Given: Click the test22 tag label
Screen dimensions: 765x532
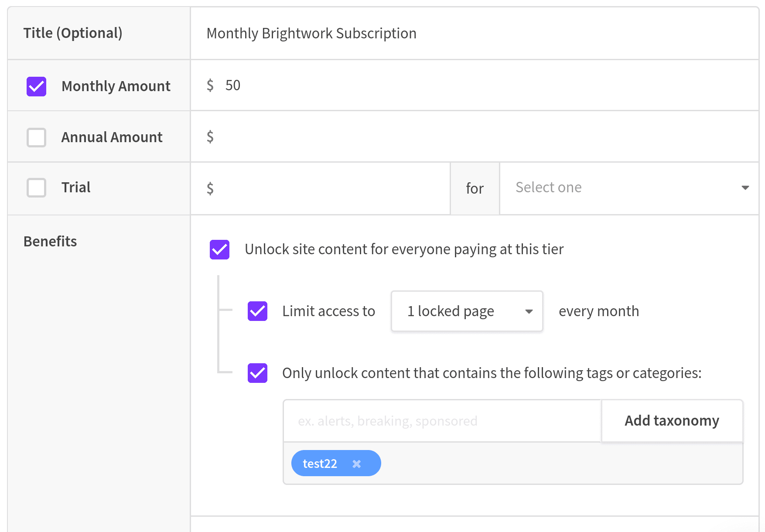Looking at the screenshot, I should [x=320, y=464].
